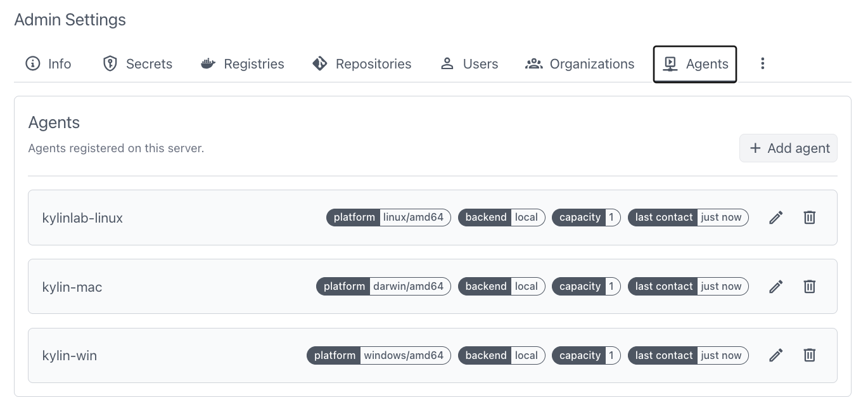This screenshot has height=397, width=868.
Task: Open the Secrets tab
Action: pyautogui.click(x=137, y=64)
